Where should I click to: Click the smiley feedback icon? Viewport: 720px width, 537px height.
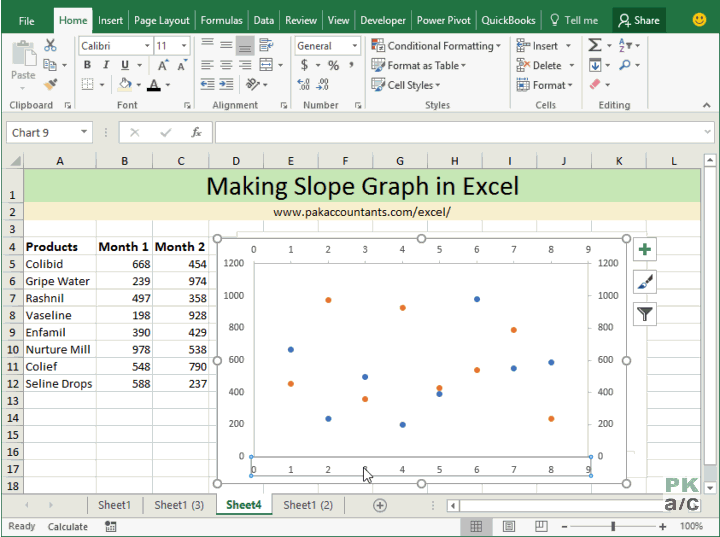click(x=699, y=20)
